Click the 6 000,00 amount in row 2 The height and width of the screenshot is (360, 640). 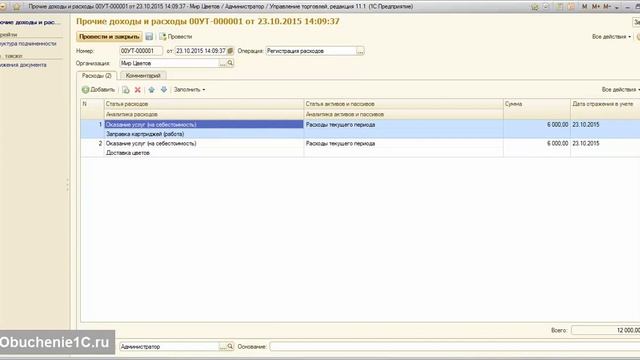[x=537, y=143]
